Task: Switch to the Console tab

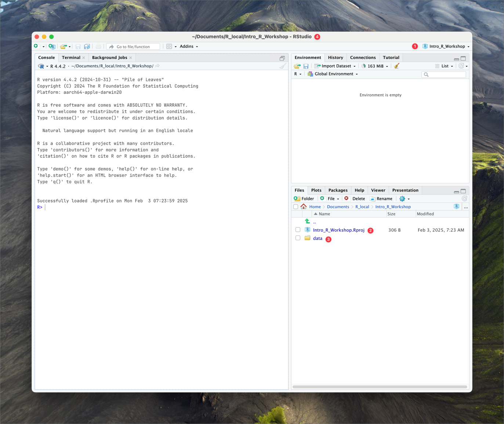Action: (46, 58)
